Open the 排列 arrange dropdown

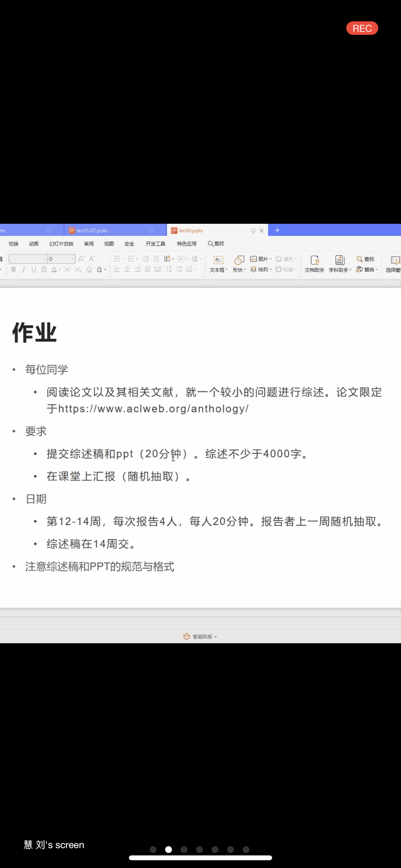[x=261, y=269]
